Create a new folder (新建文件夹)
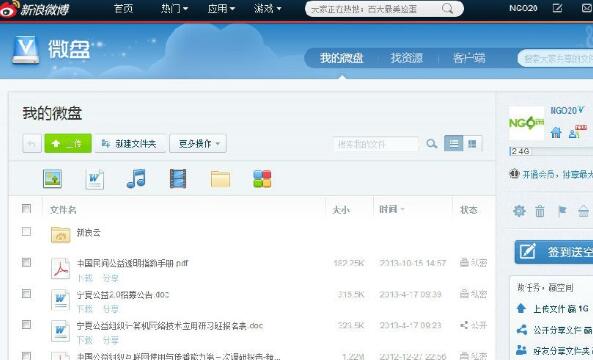 (130, 144)
